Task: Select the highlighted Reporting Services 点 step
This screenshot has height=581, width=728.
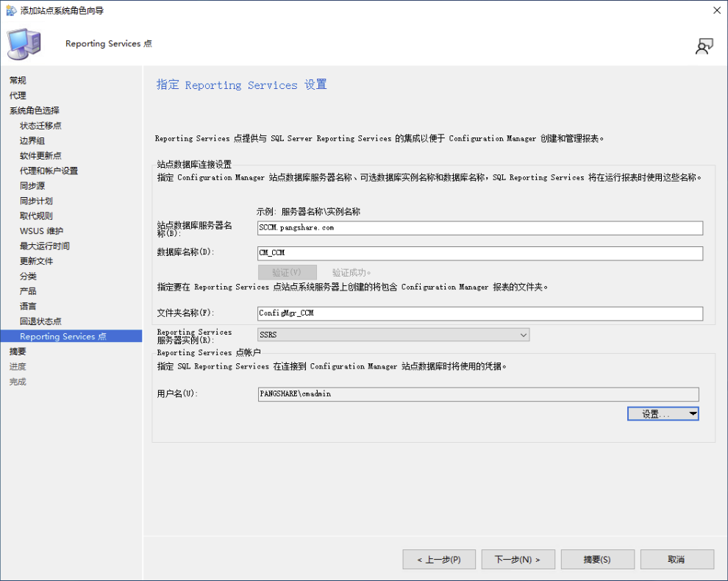Action: 71,336
